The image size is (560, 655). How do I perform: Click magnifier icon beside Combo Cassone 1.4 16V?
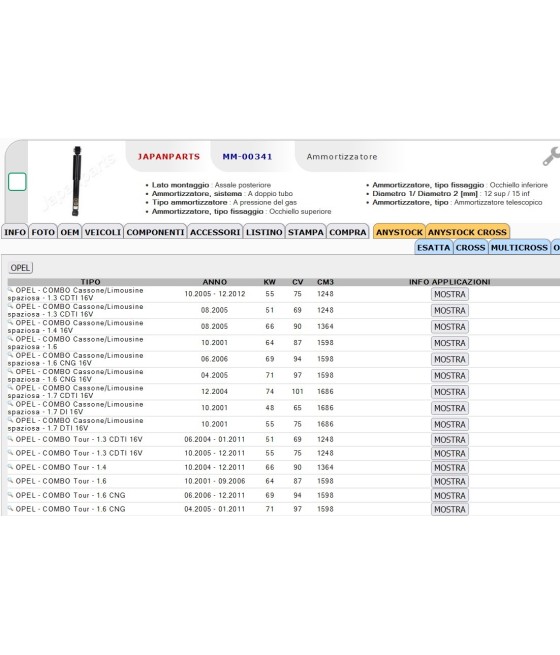coord(11,322)
